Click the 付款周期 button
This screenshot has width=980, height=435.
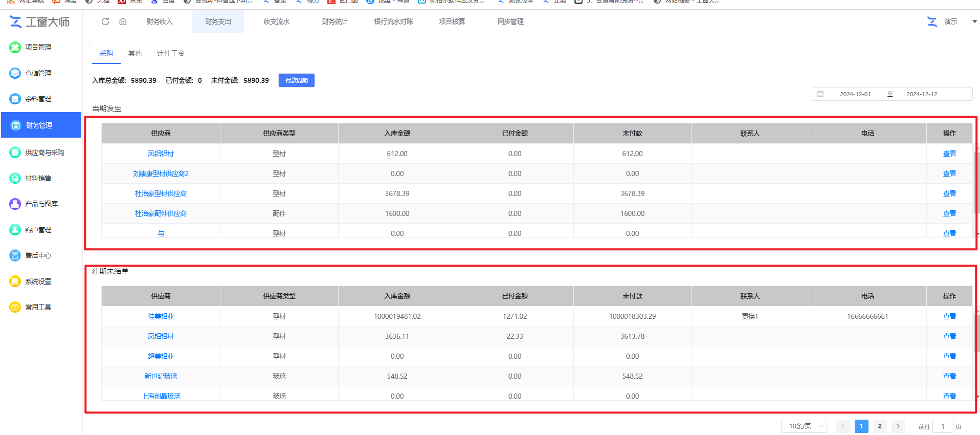296,80
